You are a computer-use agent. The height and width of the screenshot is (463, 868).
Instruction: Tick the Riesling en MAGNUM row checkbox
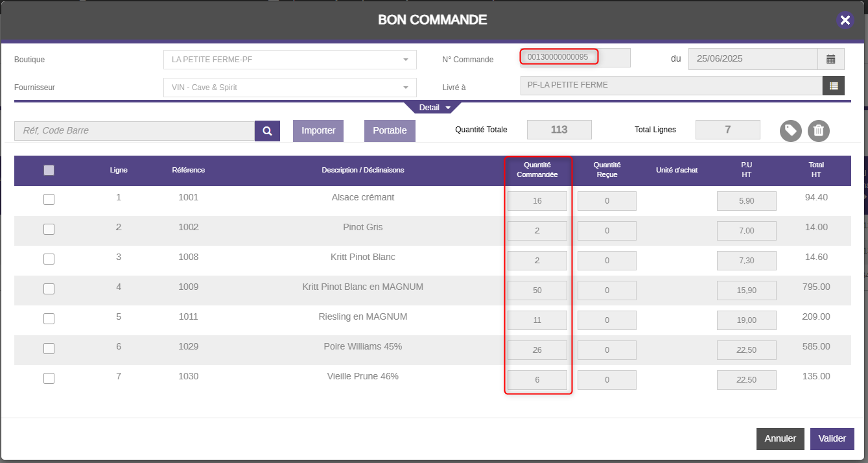[x=49, y=319]
